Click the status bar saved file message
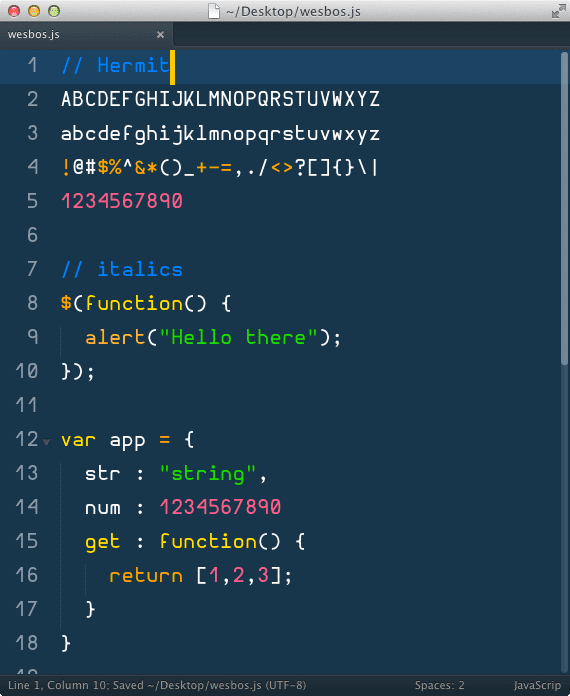 (157, 685)
